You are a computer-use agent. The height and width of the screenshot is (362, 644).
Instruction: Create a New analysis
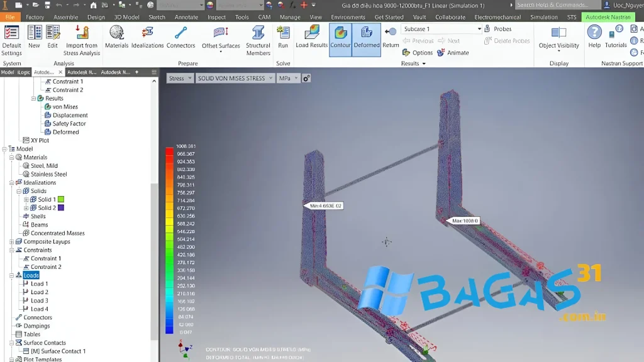[34, 37]
